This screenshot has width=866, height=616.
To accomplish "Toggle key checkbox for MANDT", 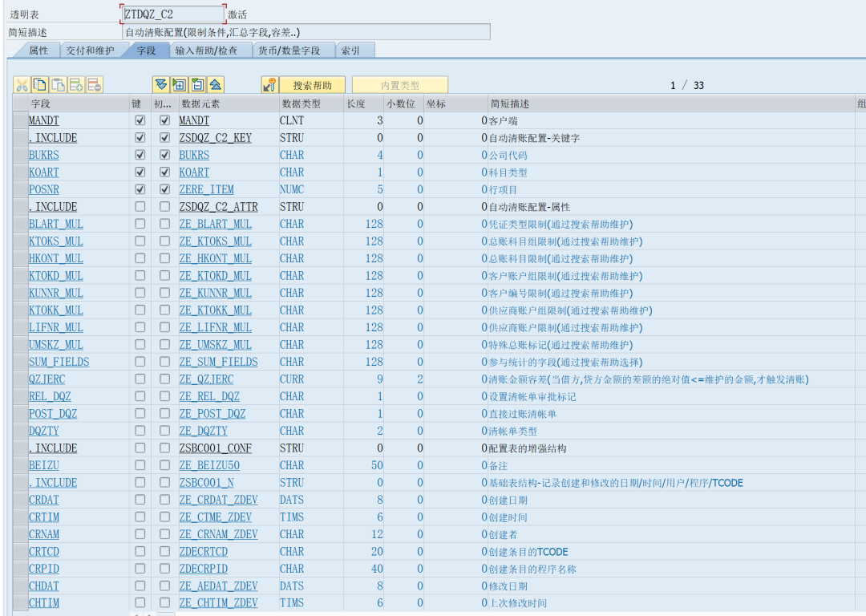I will (x=140, y=120).
